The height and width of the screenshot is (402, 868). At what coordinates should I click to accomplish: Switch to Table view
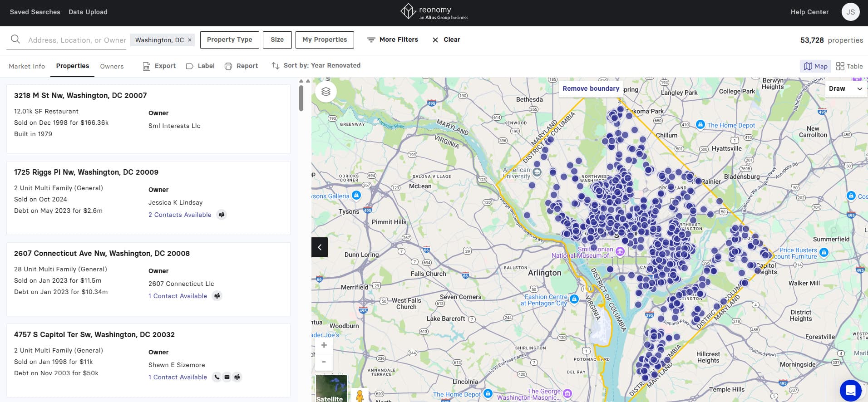849,66
